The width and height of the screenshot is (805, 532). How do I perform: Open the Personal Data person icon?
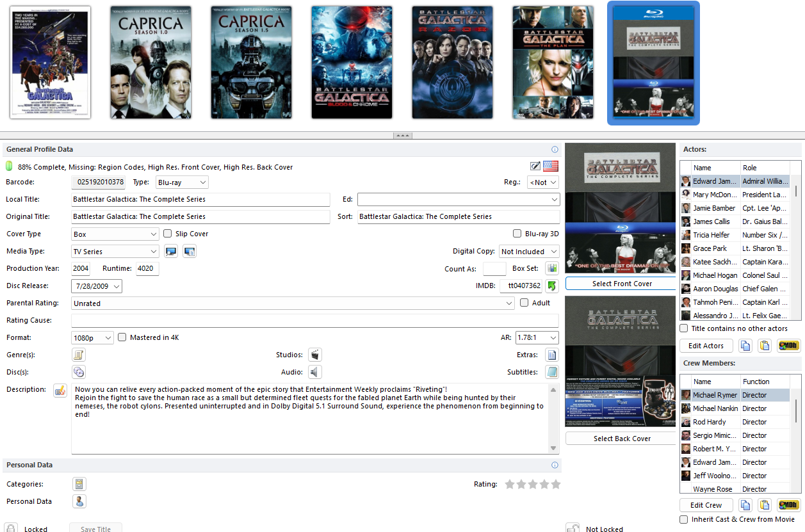coord(79,501)
